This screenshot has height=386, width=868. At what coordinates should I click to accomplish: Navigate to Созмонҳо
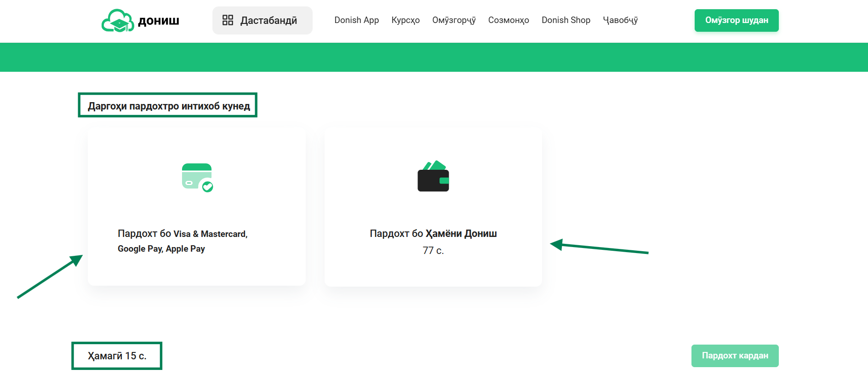click(x=508, y=20)
